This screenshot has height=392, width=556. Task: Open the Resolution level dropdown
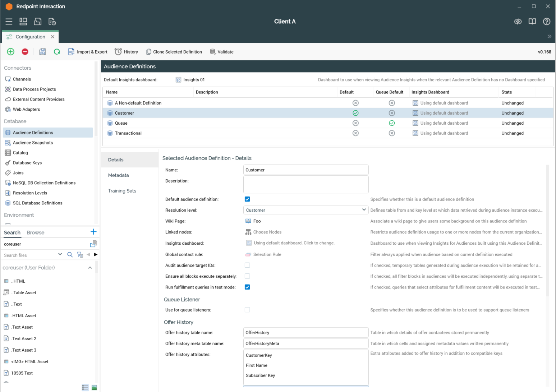point(305,210)
